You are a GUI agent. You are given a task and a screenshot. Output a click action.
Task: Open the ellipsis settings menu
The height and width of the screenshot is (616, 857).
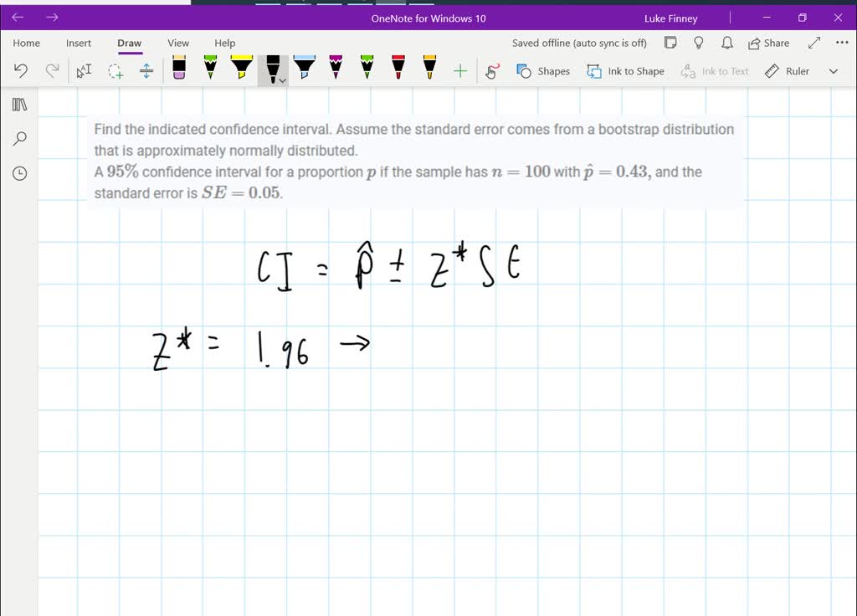[x=841, y=43]
